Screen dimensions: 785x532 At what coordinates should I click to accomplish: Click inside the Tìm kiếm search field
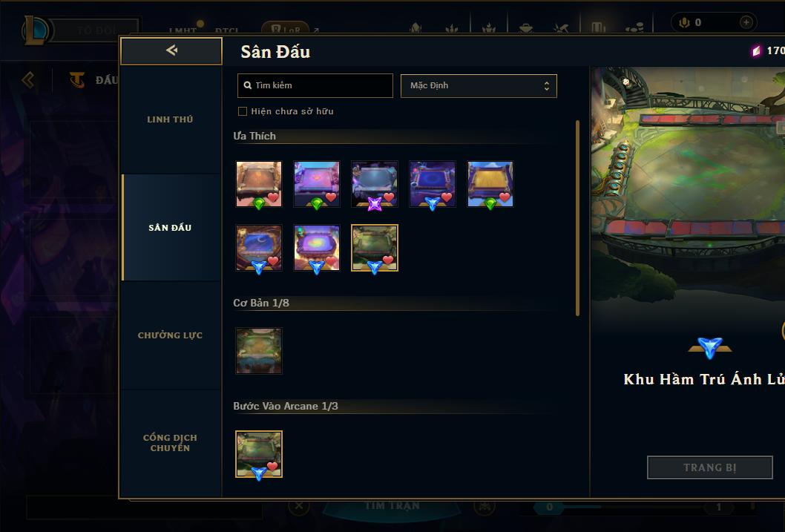coord(315,85)
